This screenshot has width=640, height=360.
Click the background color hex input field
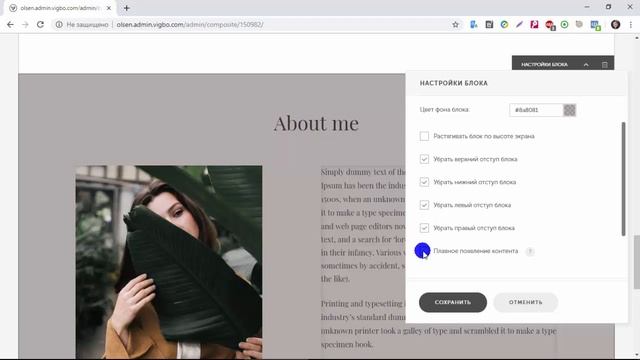click(x=536, y=110)
